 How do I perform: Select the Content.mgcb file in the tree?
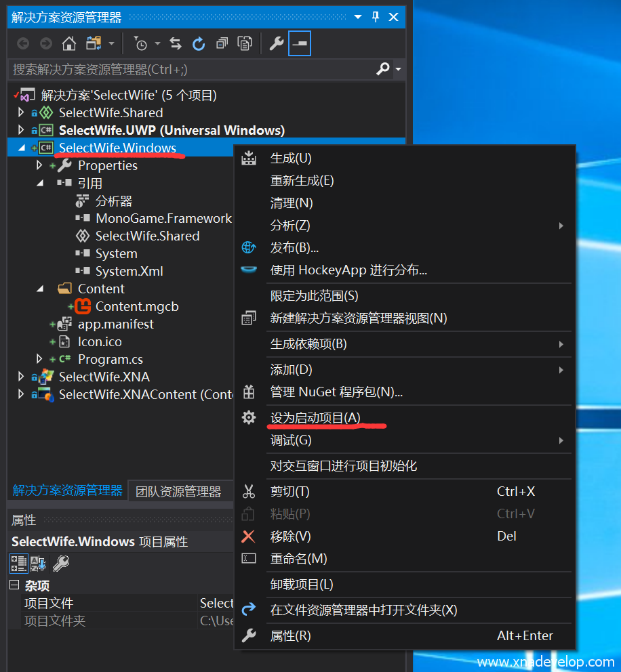click(x=136, y=307)
